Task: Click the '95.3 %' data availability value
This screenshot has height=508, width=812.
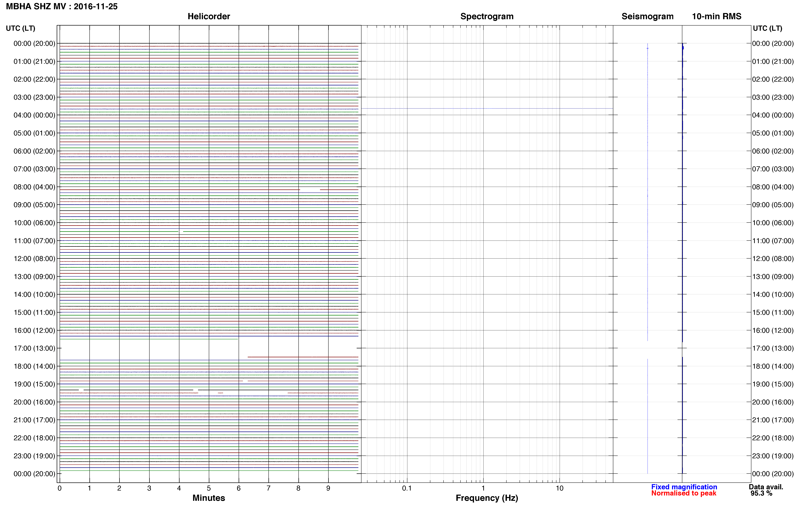Action: pyautogui.click(x=762, y=493)
